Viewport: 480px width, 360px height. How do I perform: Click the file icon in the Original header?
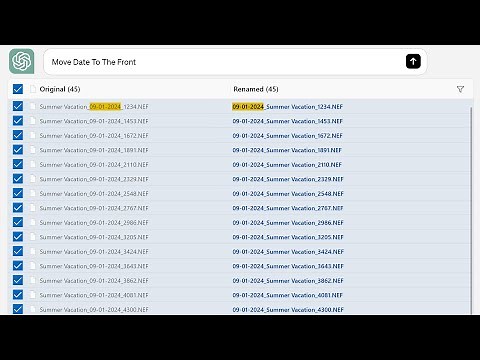pos(33,89)
